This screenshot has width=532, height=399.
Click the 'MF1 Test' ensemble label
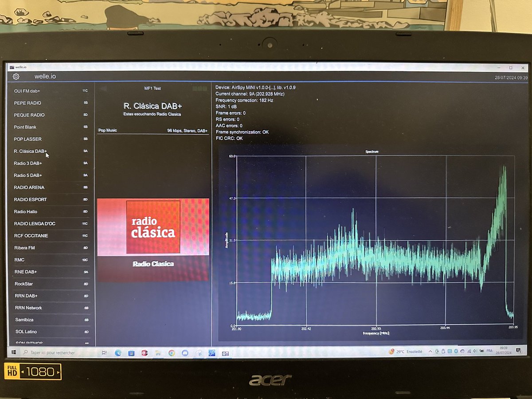tap(153, 89)
